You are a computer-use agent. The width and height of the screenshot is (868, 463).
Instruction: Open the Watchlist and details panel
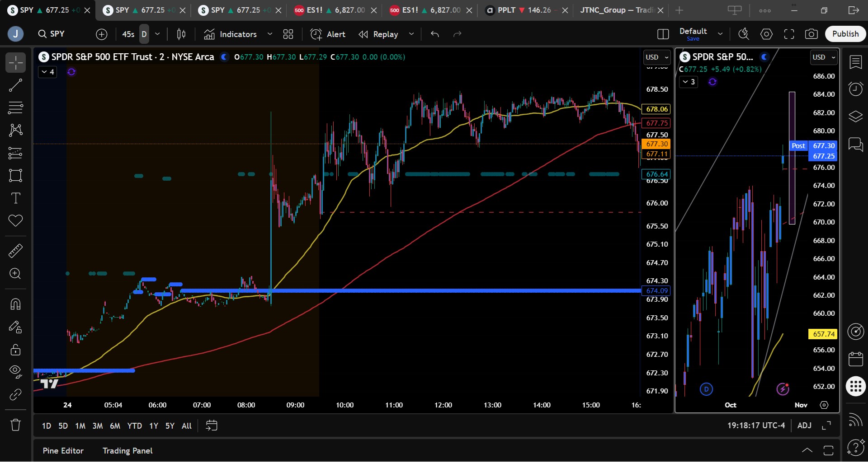856,62
